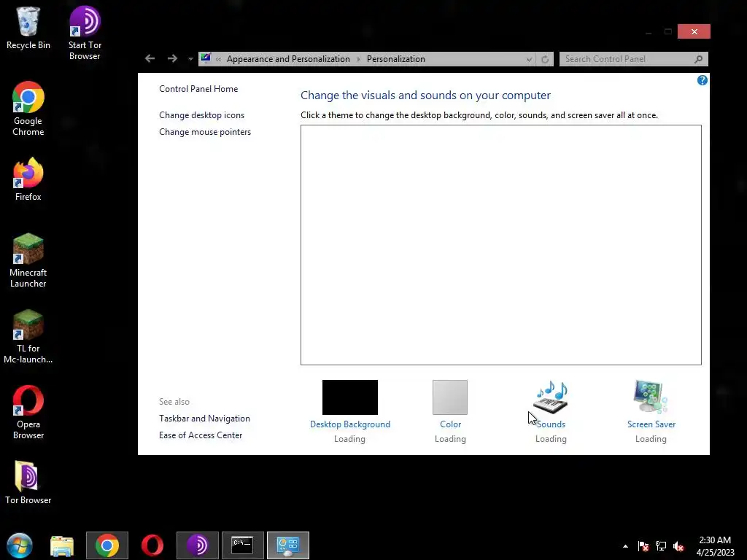Expand the arrow after Appearance and Personalization
The image size is (747, 560).
(x=359, y=59)
